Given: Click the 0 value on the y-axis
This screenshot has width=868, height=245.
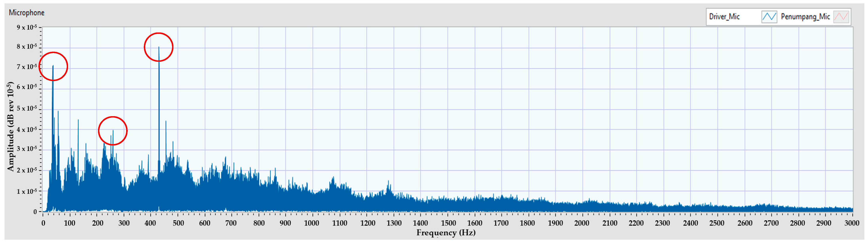Looking at the screenshot, I should [35, 212].
